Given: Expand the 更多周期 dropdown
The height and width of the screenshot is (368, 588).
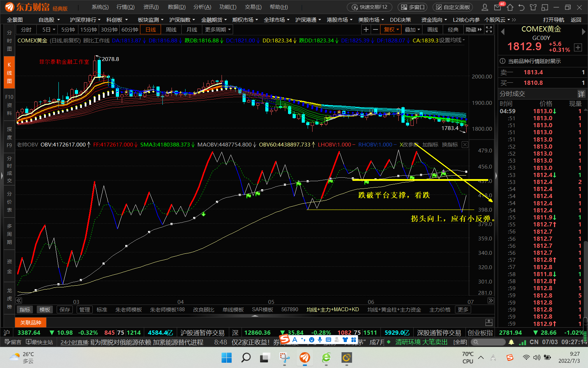Looking at the screenshot, I should (218, 30).
